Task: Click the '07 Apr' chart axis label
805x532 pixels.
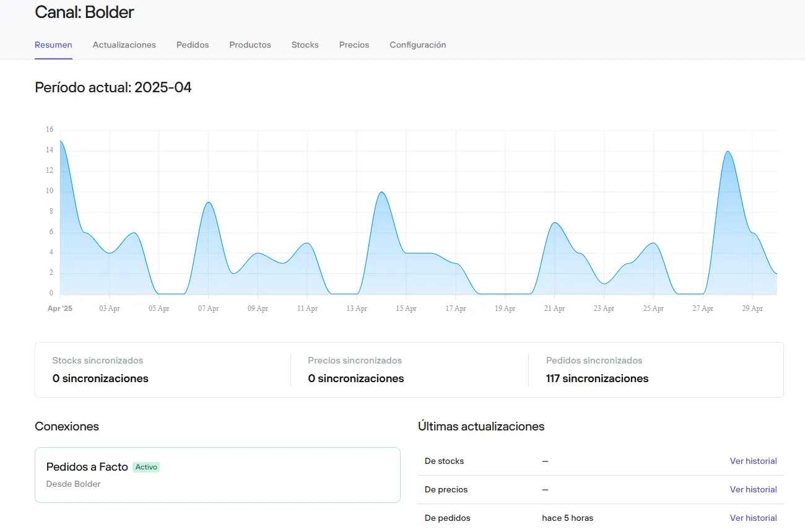Action: coord(209,308)
